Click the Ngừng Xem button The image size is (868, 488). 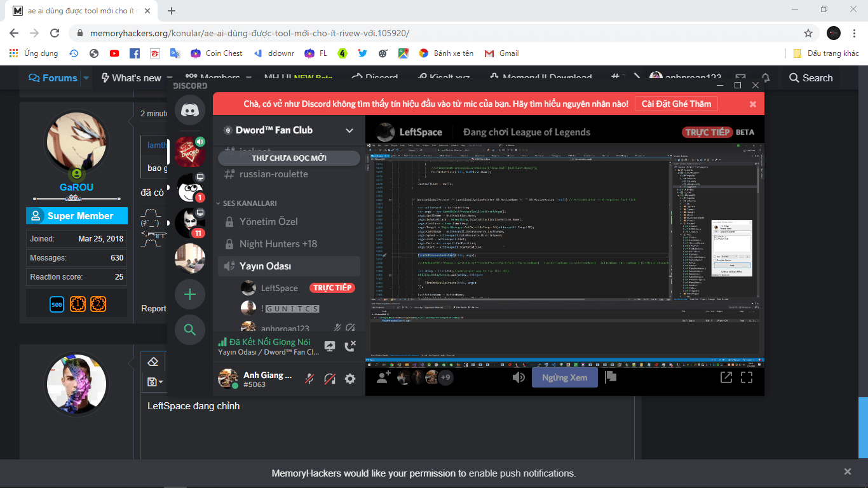click(565, 377)
